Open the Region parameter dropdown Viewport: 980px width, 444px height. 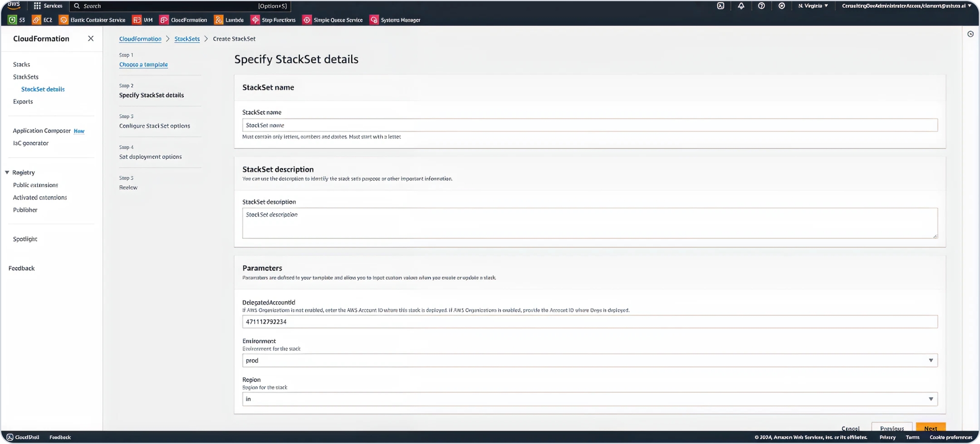click(590, 399)
